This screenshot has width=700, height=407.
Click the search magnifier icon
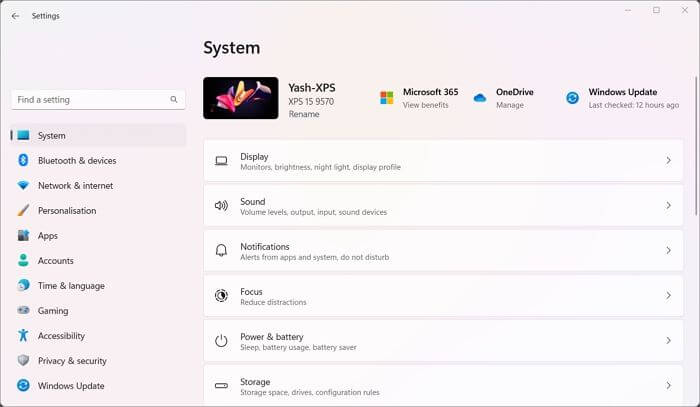click(174, 100)
